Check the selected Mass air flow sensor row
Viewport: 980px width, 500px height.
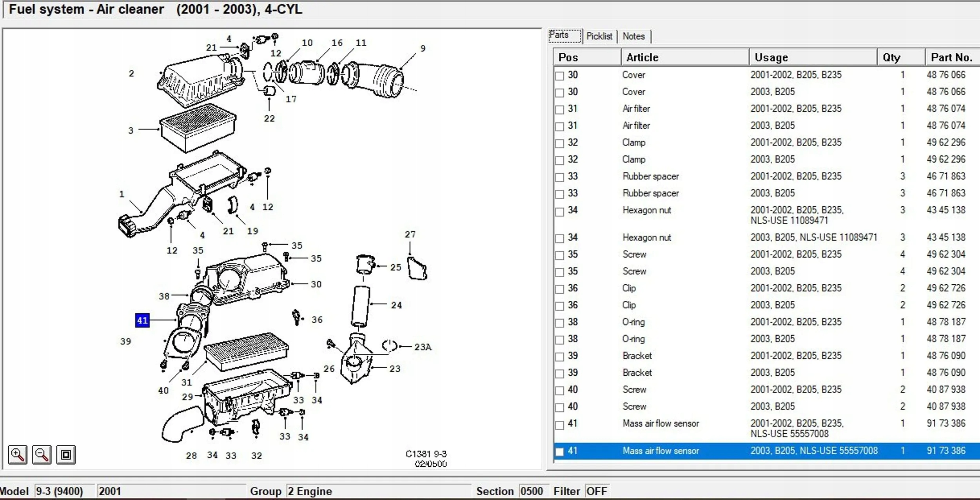[x=560, y=452]
